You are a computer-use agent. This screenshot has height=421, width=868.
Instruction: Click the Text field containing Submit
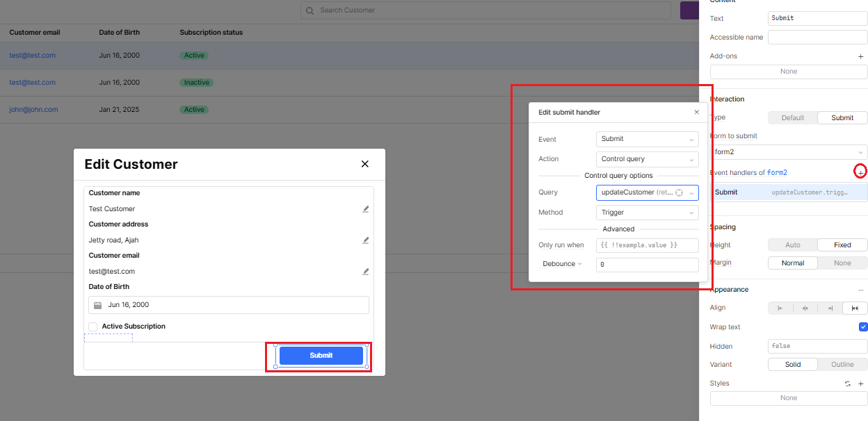[817, 18]
